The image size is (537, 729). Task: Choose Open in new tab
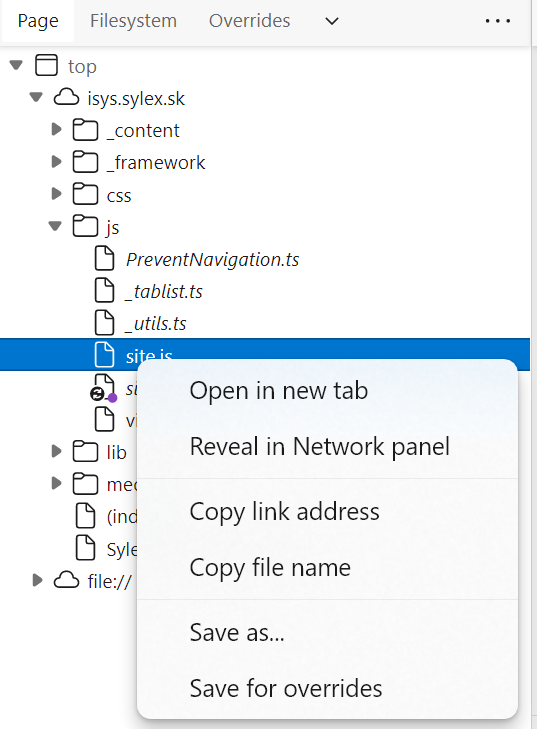(x=327, y=391)
